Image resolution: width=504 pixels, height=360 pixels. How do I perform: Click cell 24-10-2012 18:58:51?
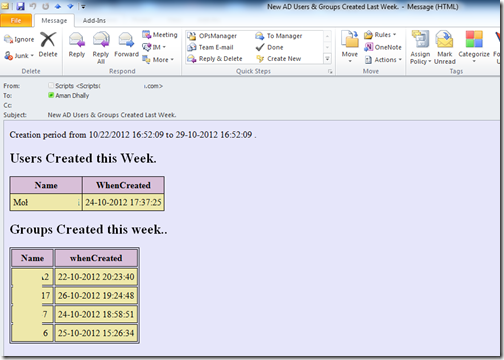[96, 314]
